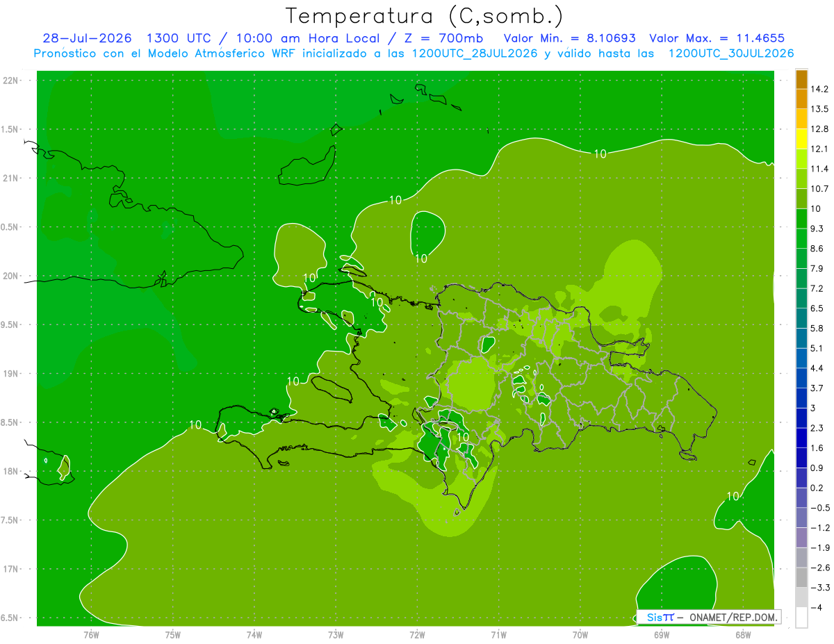834x644 pixels.
Task: Click the "70W" longitude axis label
Action: [x=580, y=634]
